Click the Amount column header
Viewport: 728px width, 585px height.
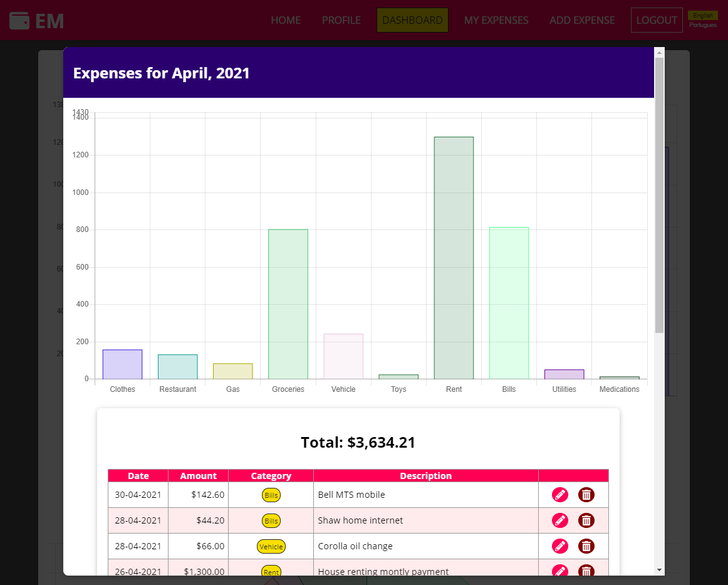click(198, 476)
